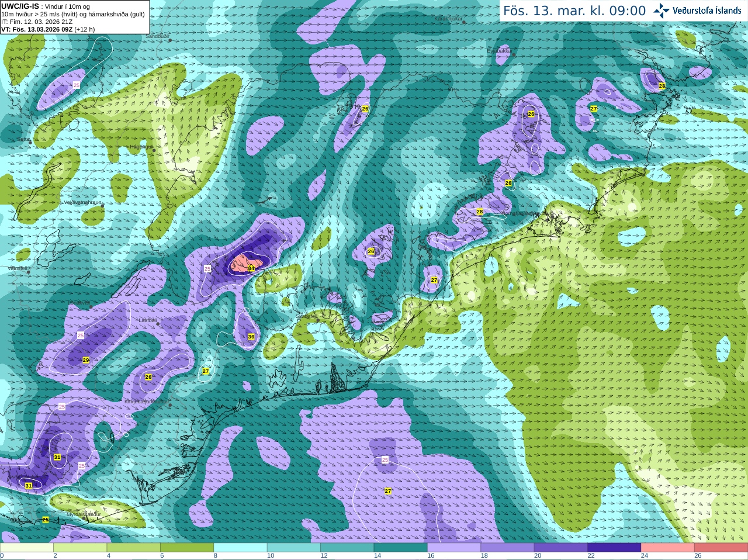The width and height of the screenshot is (748, 560).
Task: Pick the 14–16 m/s legend swatch
Action: coord(401,548)
